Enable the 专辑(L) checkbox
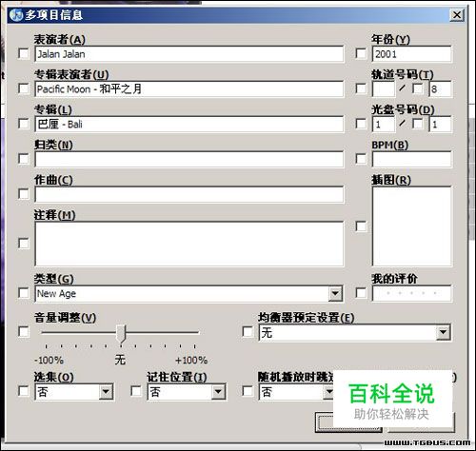 point(24,124)
